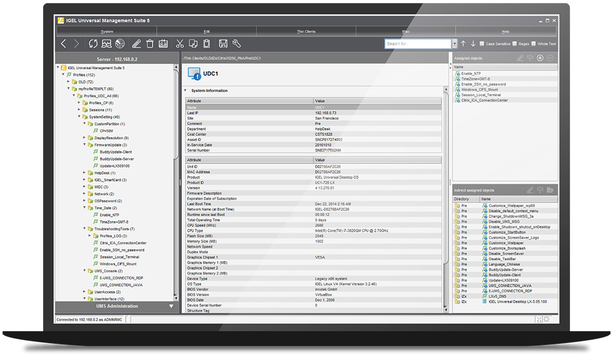Viewport: 613px width, 364px height.
Task: Open the Edit menu
Action: click(x=207, y=31)
